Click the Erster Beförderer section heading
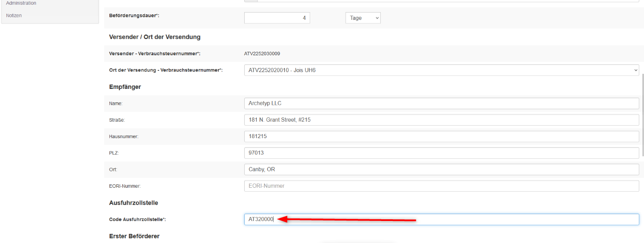 [x=134, y=236]
